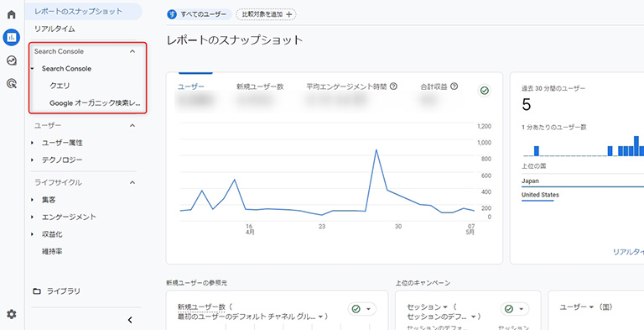This screenshot has height=330, width=644.
Task: Click the Japan country row
Action: point(583,181)
